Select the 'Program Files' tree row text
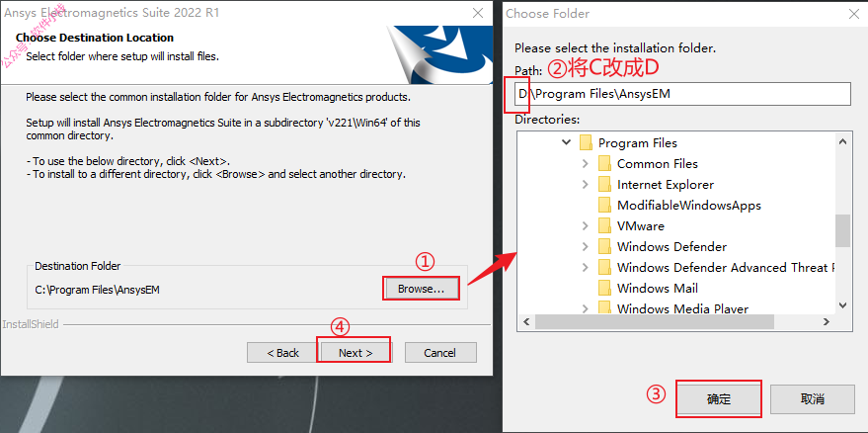Image resolution: width=868 pixels, height=433 pixels. [x=638, y=143]
